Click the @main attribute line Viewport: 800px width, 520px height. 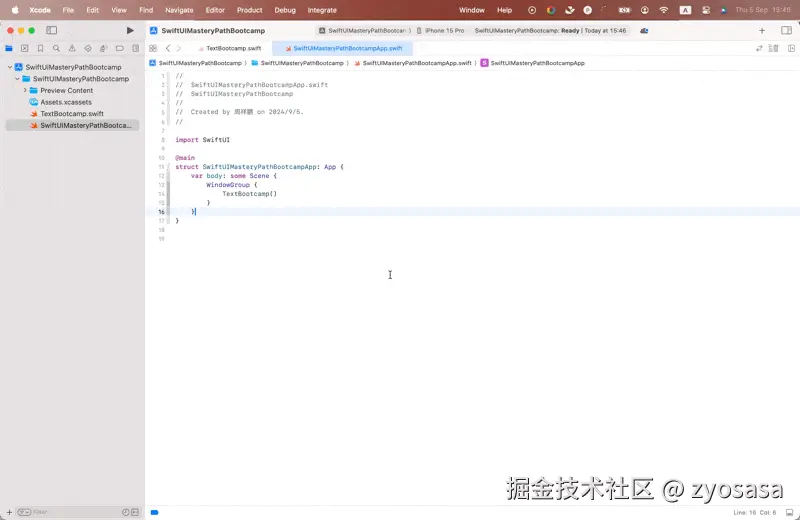(x=185, y=158)
